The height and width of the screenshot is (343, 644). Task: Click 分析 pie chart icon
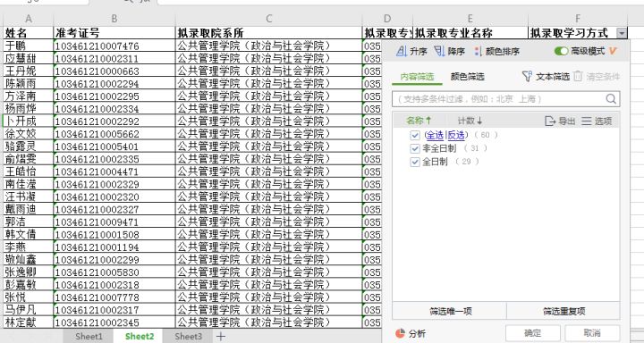(x=400, y=333)
